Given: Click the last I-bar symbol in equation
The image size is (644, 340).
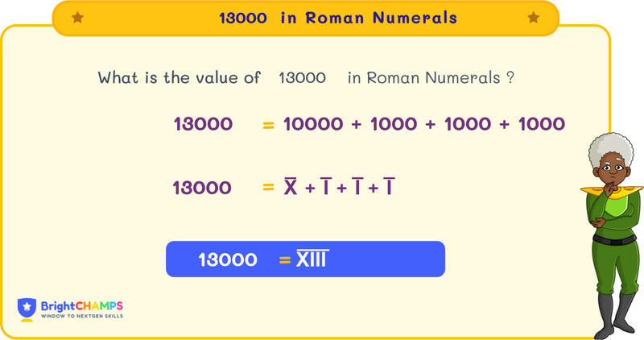Looking at the screenshot, I should pos(388,189).
